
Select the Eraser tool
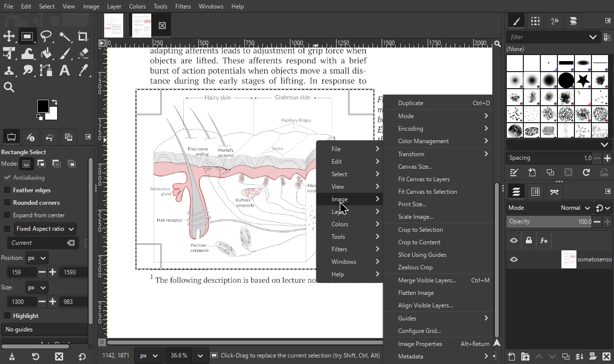83,53
